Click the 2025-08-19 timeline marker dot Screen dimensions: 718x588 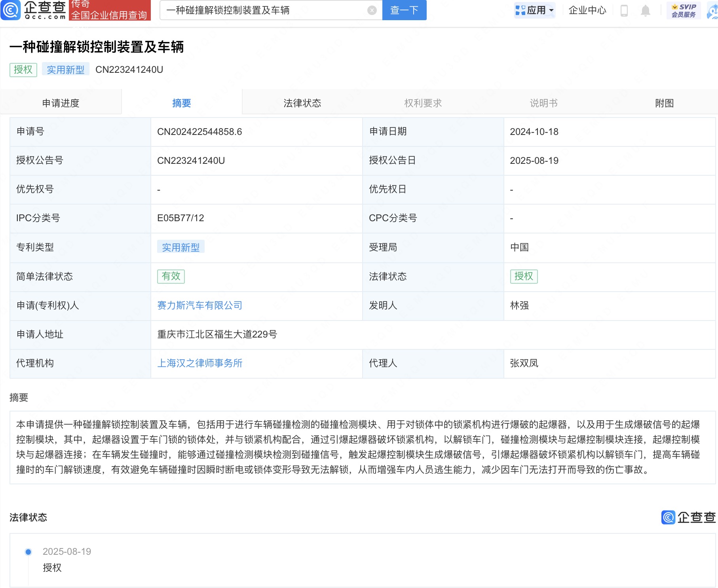pyautogui.click(x=28, y=551)
